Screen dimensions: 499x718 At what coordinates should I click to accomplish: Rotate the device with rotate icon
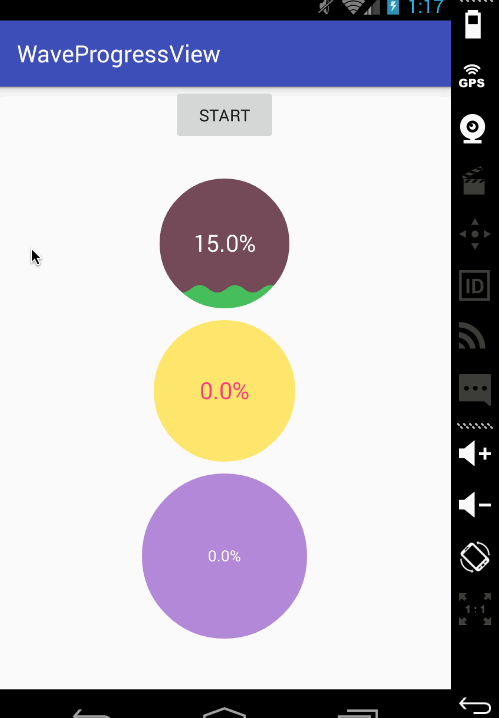475,557
